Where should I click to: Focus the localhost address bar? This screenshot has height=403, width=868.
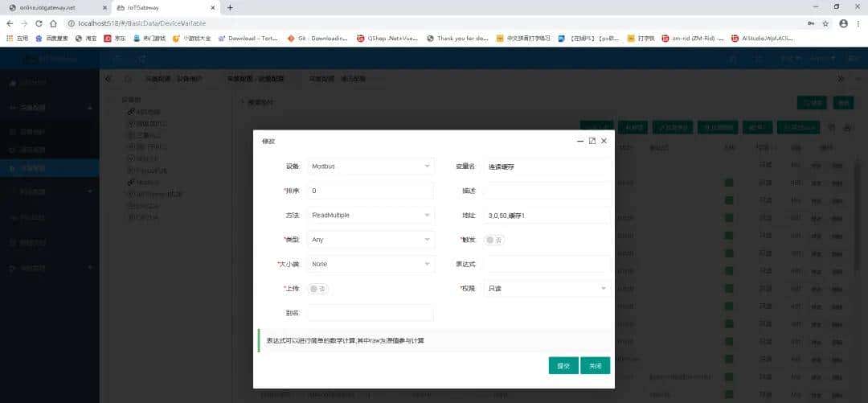click(x=432, y=24)
